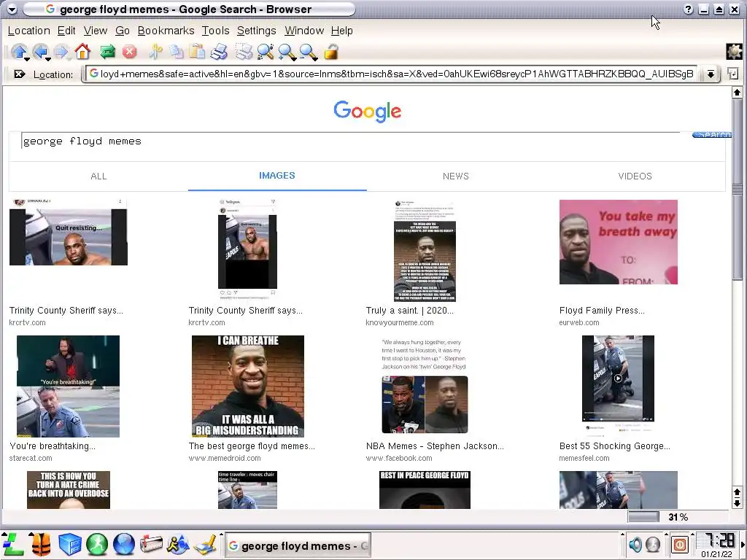The image size is (747, 560).
Task: Go to the Home page icon
Action: 82,52
